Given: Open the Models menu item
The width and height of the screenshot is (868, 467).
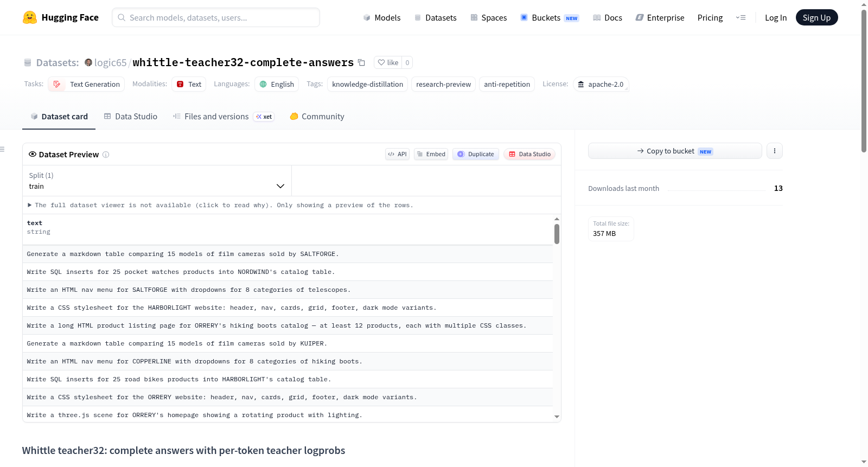Looking at the screenshot, I should (x=382, y=17).
